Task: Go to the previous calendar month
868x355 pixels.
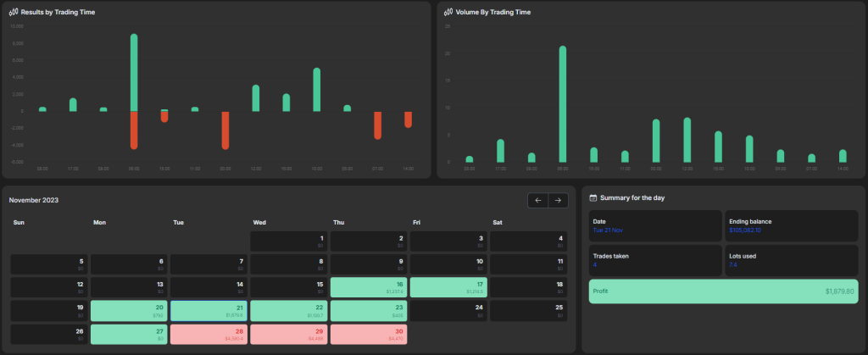Action: [x=537, y=201]
